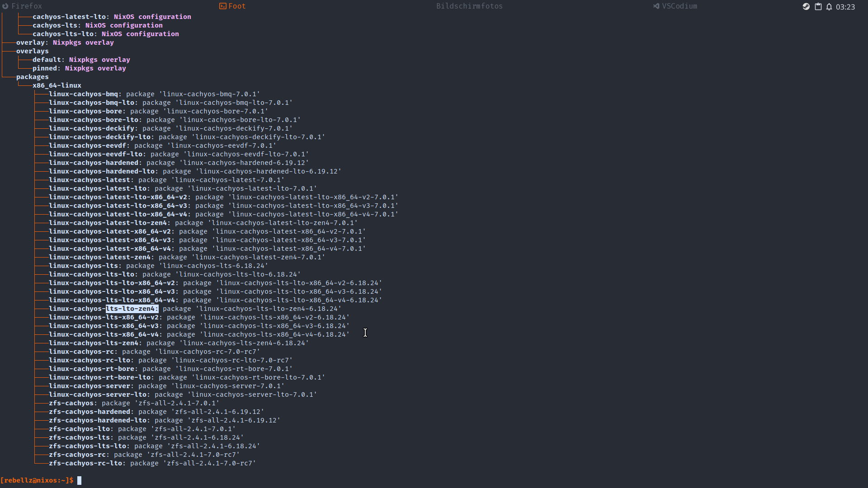Open the clipboard manager tray icon
Image resolution: width=868 pixels, height=488 pixels.
click(x=818, y=6)
